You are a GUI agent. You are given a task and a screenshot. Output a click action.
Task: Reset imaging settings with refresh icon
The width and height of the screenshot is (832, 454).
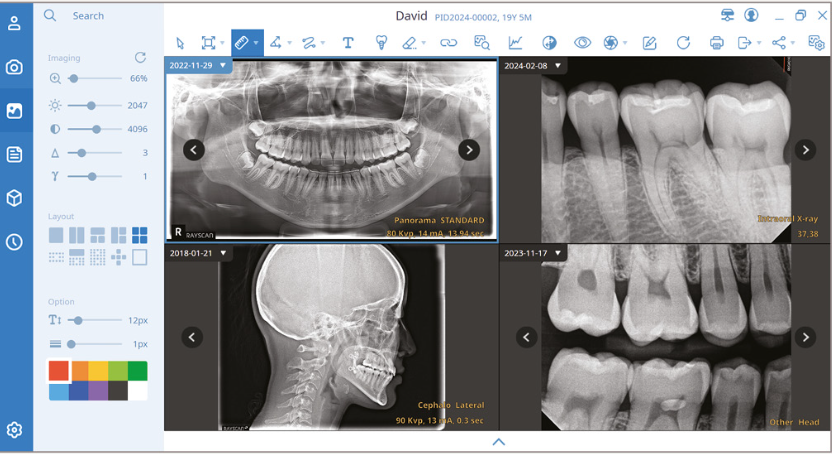140,58
